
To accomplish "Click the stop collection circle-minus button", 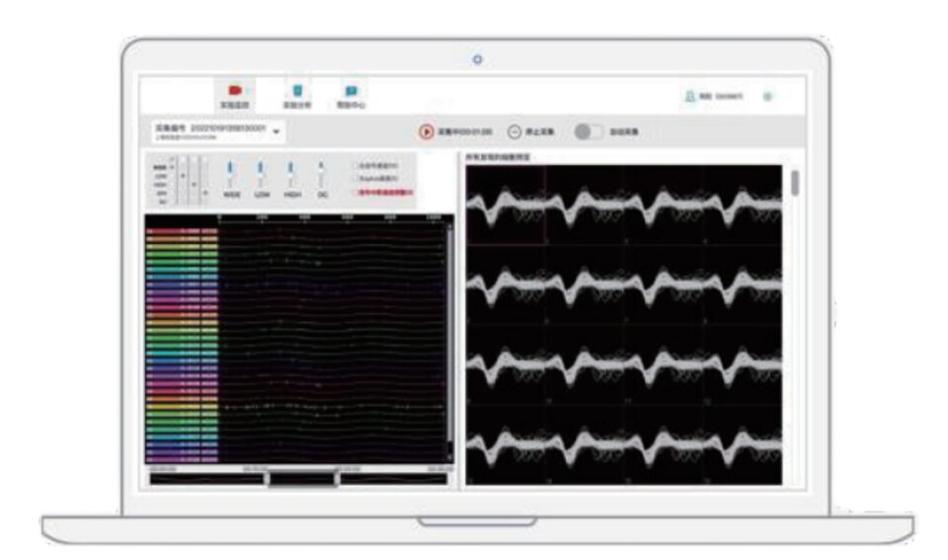I will (x=513, y=131).
